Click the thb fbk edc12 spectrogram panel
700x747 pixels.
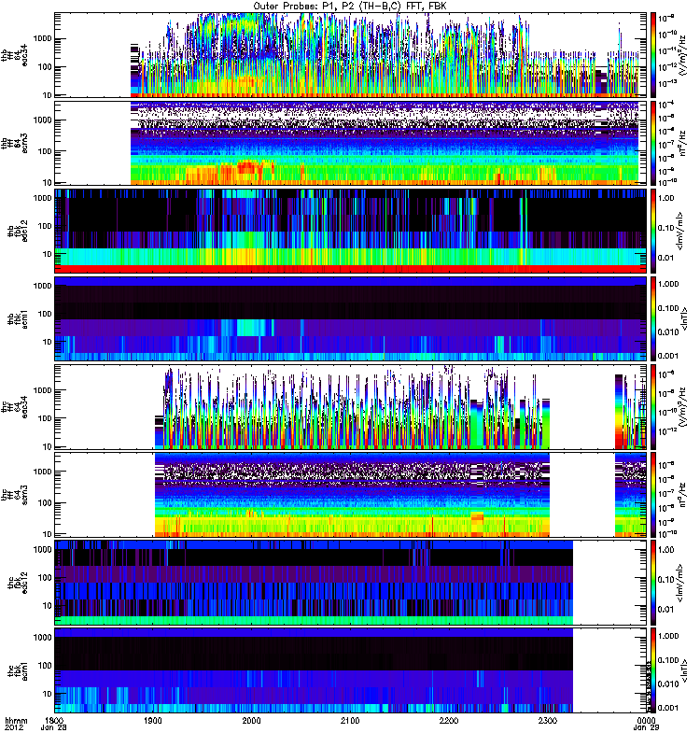[x=351, y=231]
